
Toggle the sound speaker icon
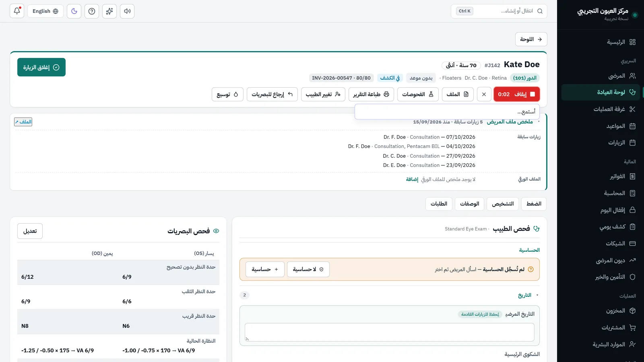point(127,11)
